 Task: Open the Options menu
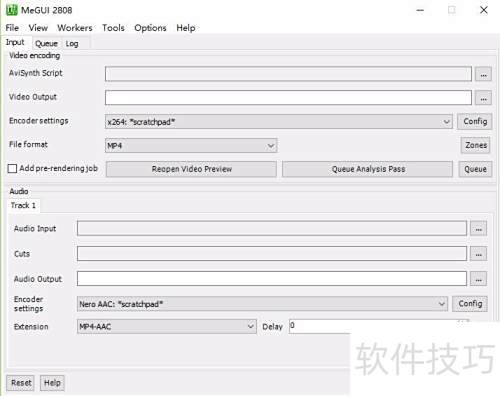150,28
